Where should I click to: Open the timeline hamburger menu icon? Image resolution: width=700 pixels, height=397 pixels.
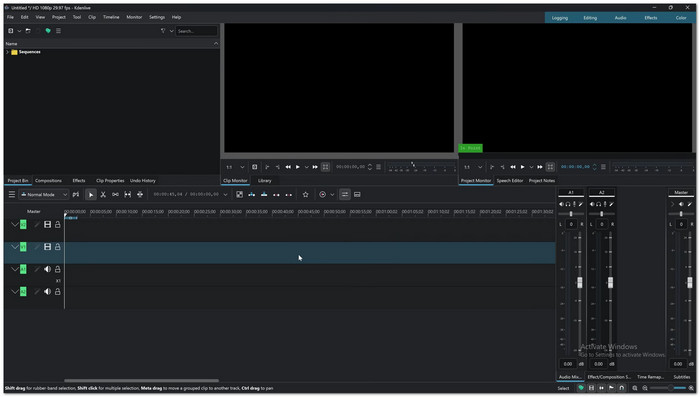pyautogui.click(x=12, y=195)
